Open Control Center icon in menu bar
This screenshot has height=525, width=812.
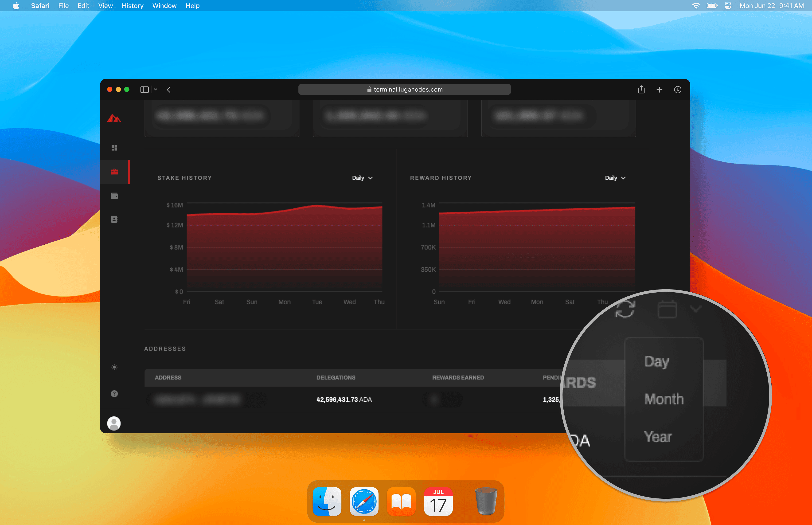tap(728, 6)
